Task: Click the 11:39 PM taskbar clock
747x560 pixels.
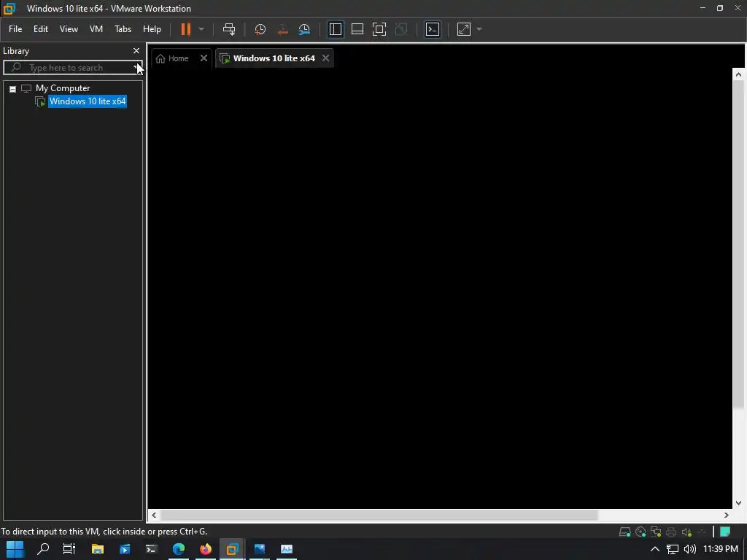Action: [720, 549]
